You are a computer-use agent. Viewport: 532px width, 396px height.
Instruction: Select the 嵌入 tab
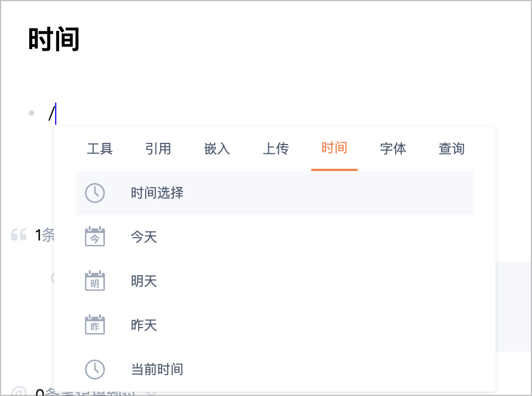point(217,149)
